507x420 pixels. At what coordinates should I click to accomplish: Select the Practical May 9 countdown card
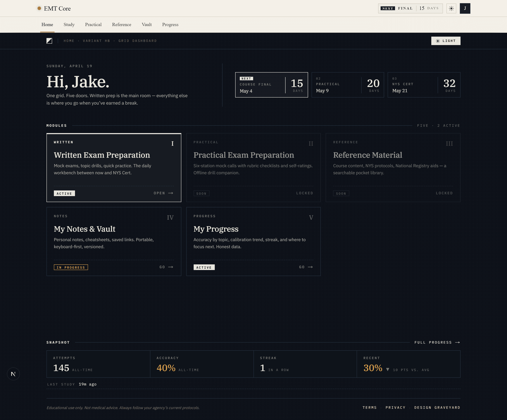click(348, 85)
